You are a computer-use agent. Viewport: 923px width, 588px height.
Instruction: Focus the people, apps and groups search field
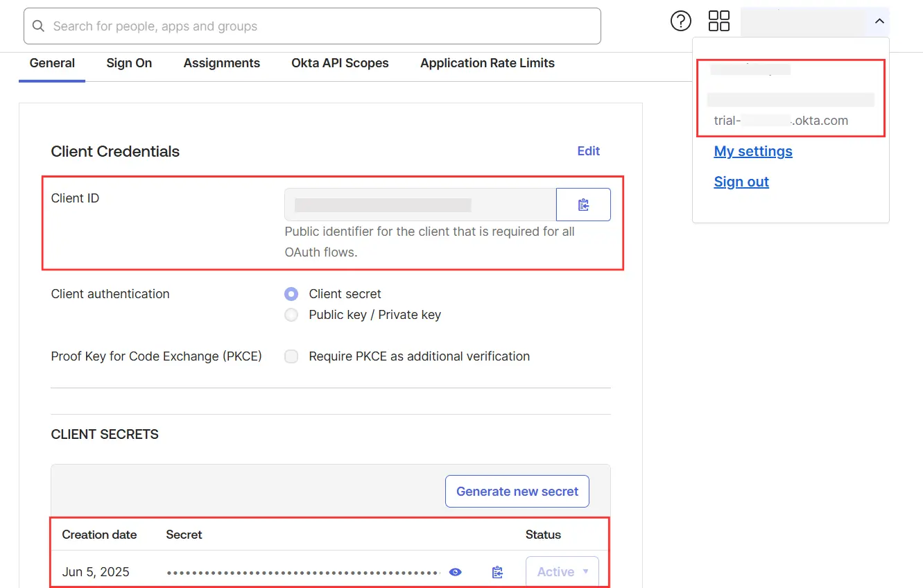[x=312, y=26]
